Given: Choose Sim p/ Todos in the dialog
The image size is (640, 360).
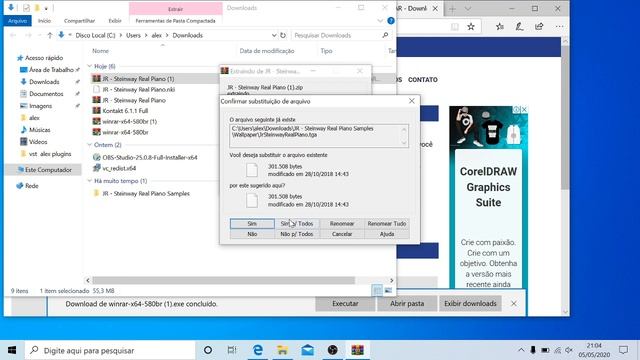Looking at the screenshot, I should tap(297, 224).
